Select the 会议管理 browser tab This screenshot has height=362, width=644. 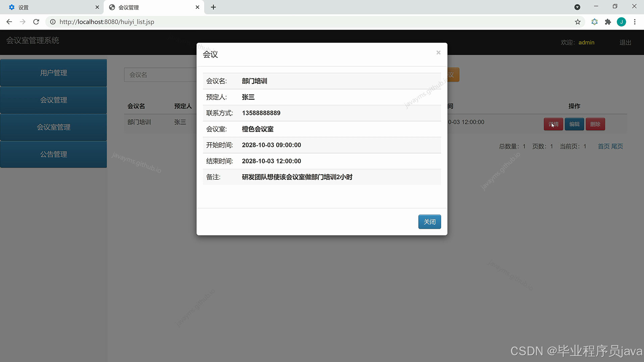click(154, 7)
